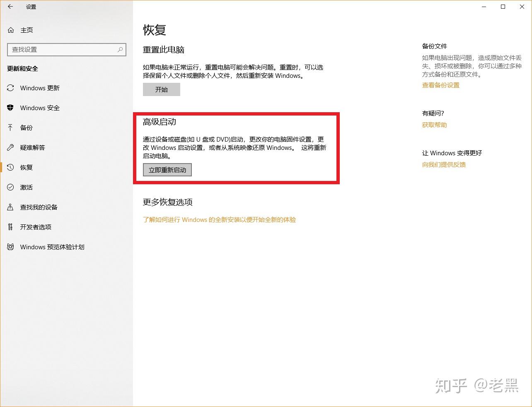Click the 重置此电脑 section heading
Image resolution: width=532 pixels, height=407 pixels.
pos(164,50)
